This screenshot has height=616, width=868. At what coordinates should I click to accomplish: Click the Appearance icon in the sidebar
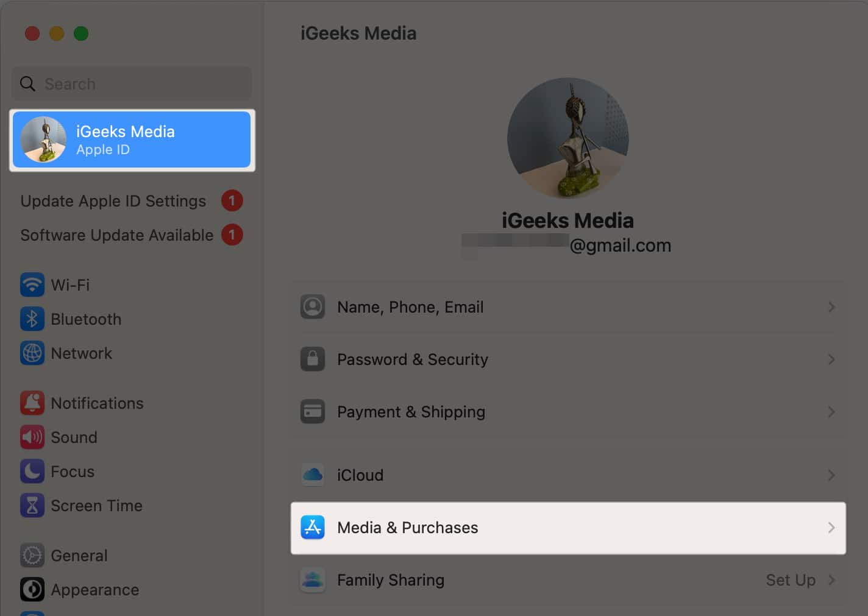click(x=32, y=589)
